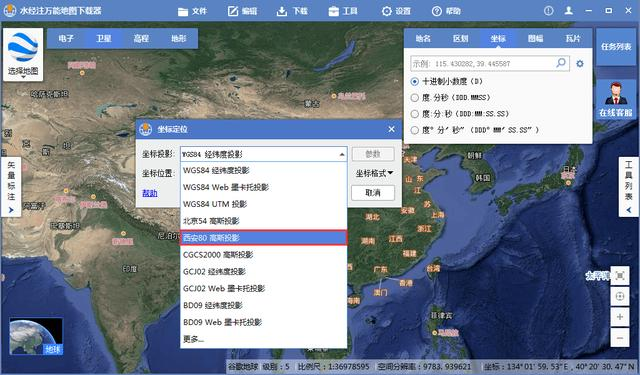
Task: Zoom in with the plus button
Action: [620, 317]
